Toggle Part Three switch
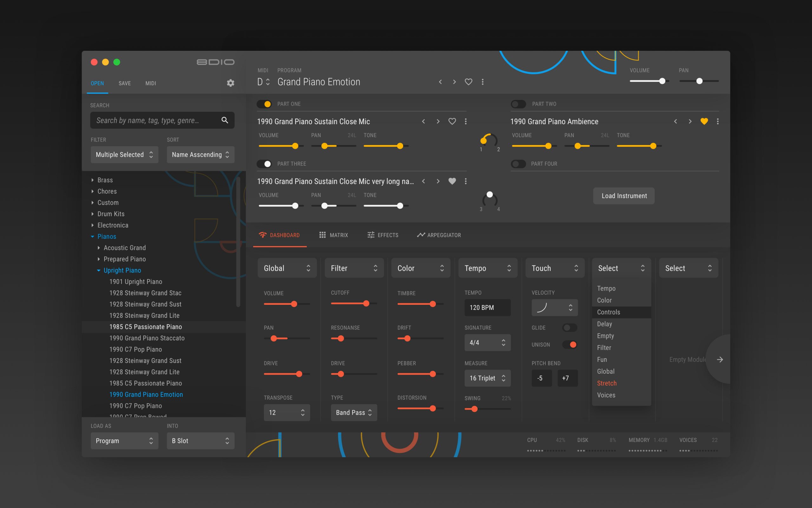The width and height of the screenshot is (812, 508). click(264, 164)
